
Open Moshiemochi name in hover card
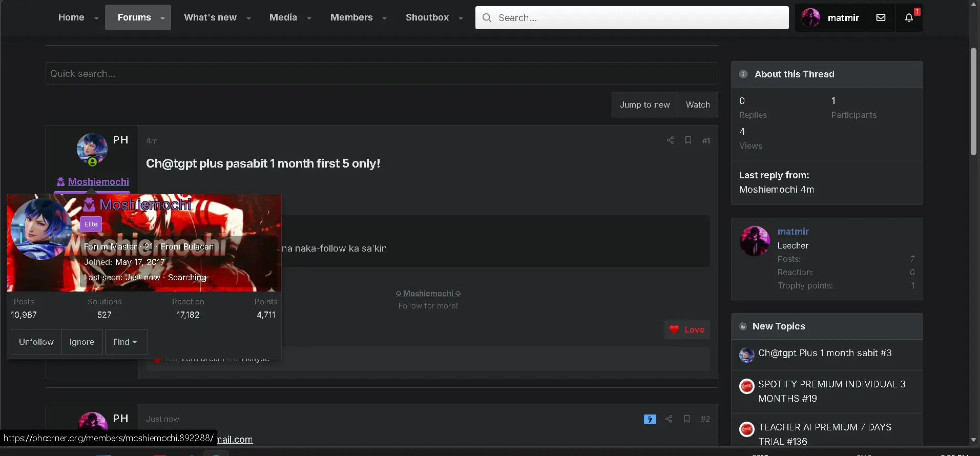tap(145, 205)
